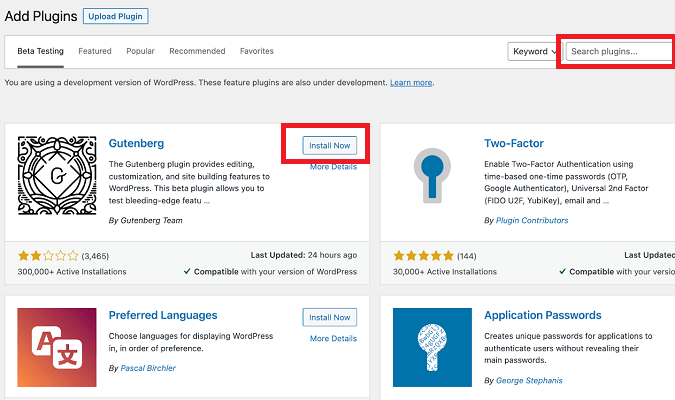Open the Application Passwords title link
675x400 pixels.
(x=542, y=315)
